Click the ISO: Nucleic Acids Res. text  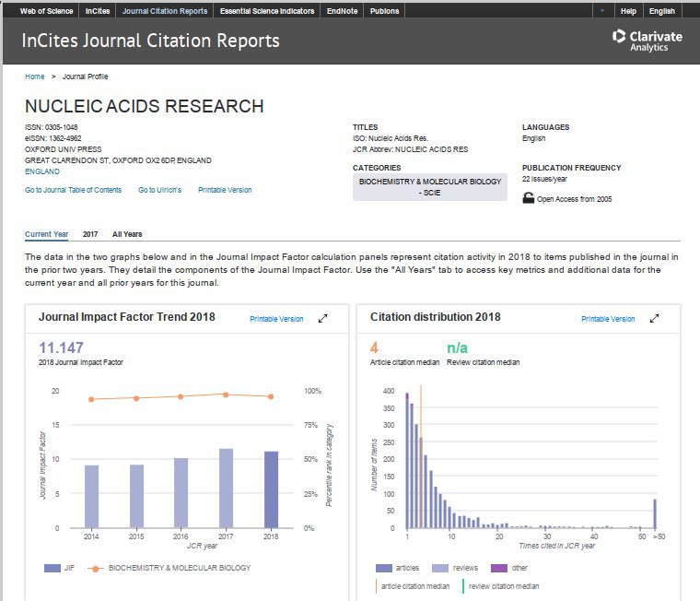tap(391, 138)
